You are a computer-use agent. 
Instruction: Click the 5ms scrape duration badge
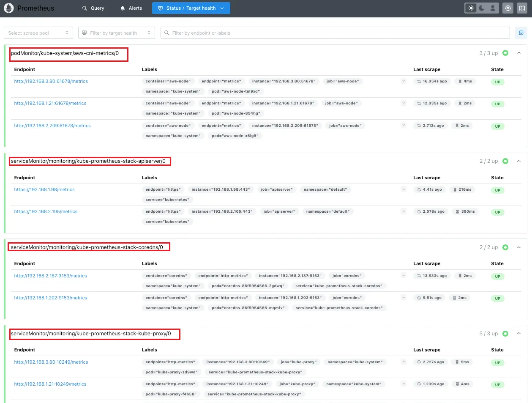[x=462, y=362]
